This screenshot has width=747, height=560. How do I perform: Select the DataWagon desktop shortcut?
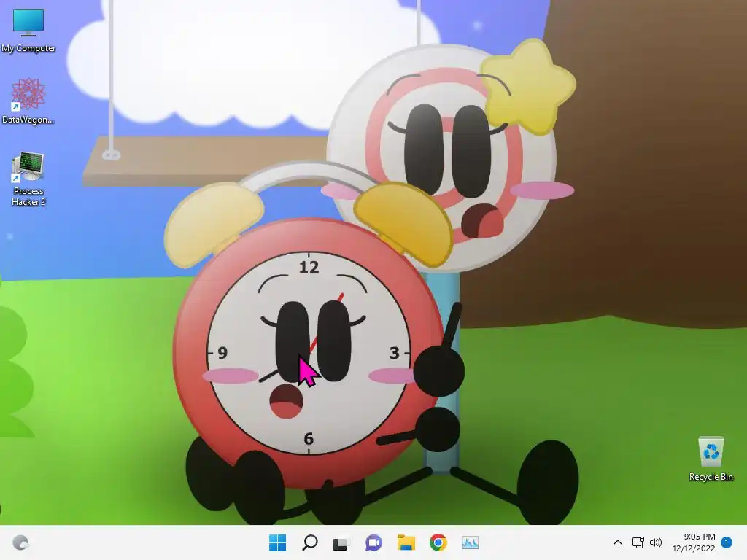28,101
